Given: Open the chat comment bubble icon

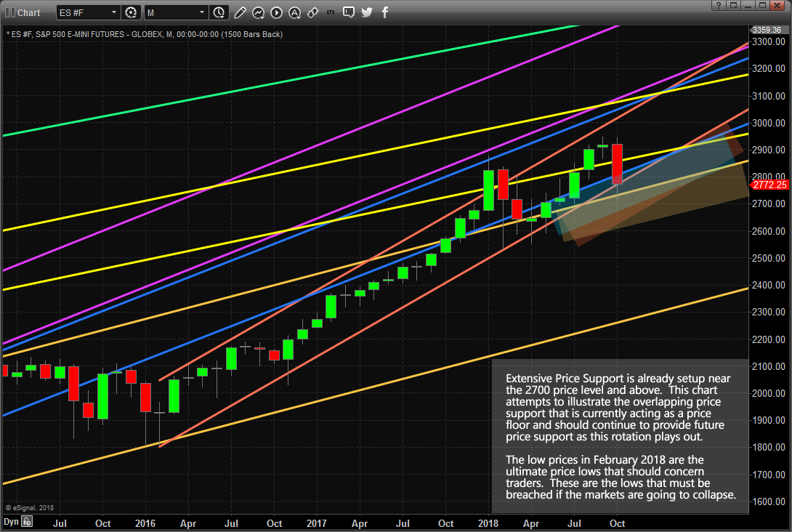Looking at the screenshot, I should pyautogui.click(x=349, y=12).
